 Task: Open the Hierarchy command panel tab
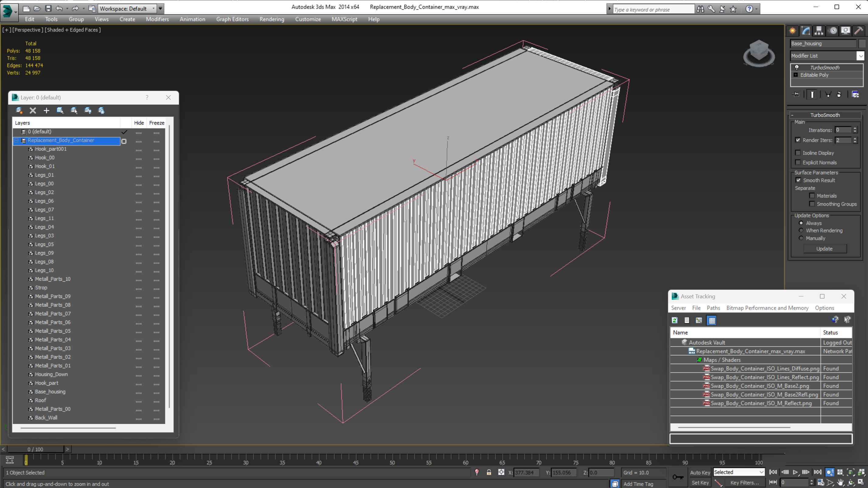(819, 31)
